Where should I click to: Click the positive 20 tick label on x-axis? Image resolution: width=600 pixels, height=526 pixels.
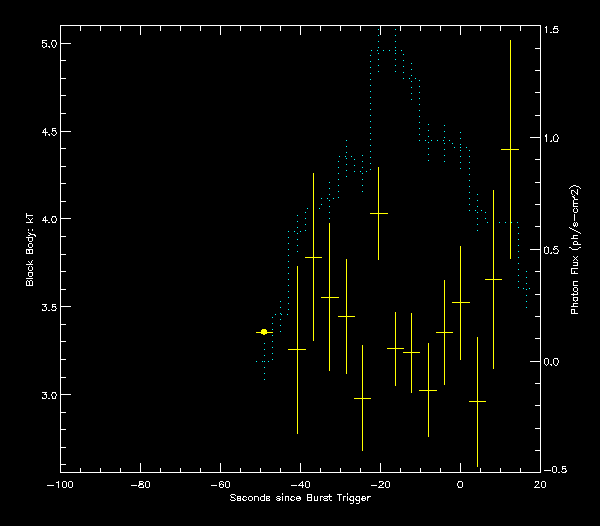tap(540, 484)
